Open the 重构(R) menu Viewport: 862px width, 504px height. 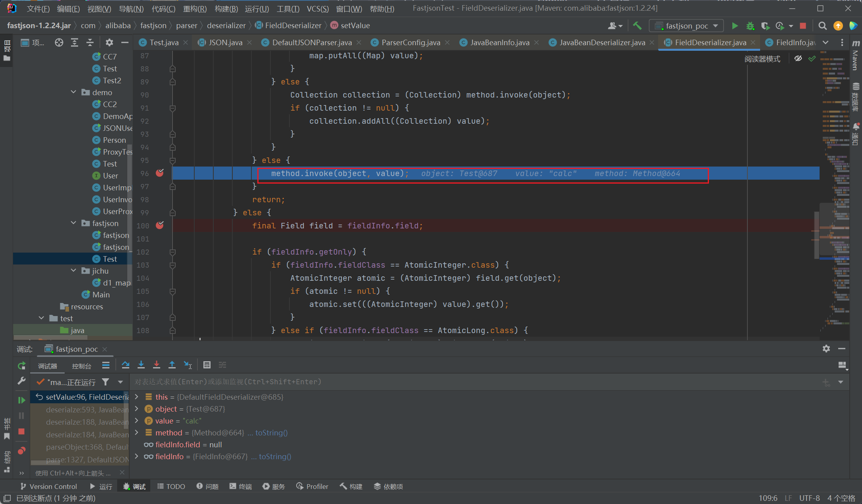tap(195, 8)
